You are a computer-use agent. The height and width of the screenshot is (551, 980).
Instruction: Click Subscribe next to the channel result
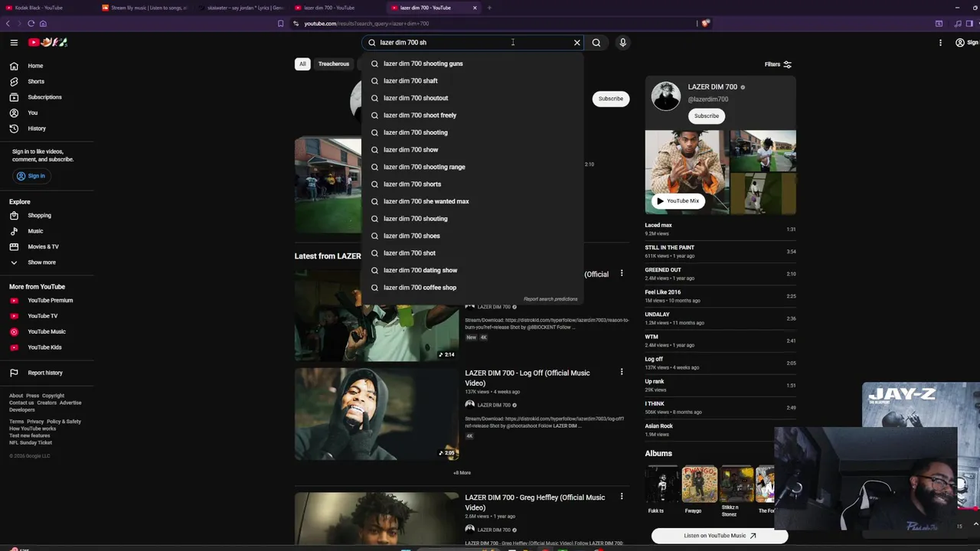tap(611, 99)
